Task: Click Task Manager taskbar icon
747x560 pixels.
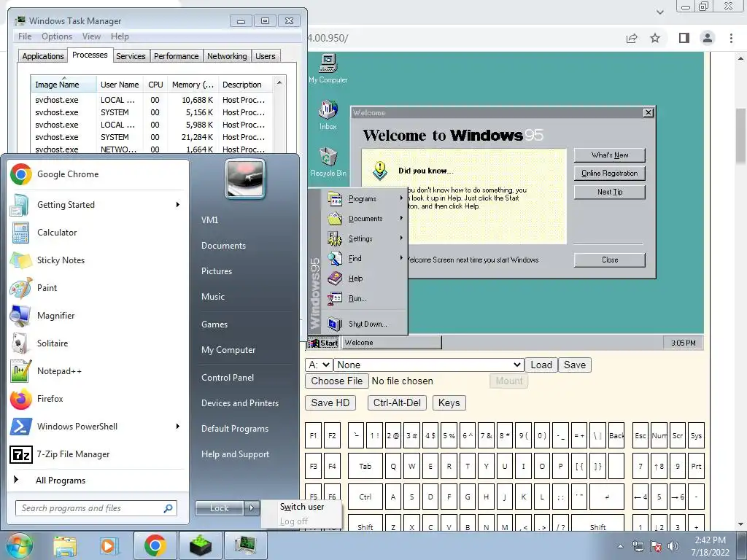Action: [x=245, y=545]
